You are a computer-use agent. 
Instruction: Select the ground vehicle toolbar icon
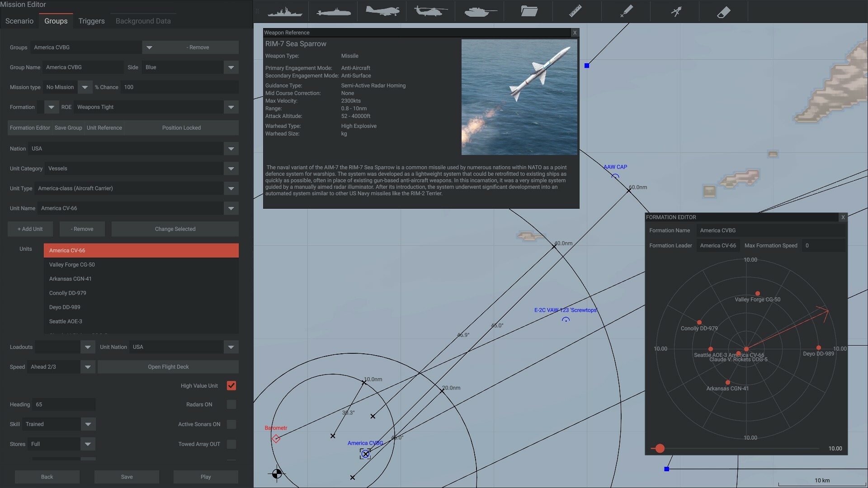tap(479, 11)
